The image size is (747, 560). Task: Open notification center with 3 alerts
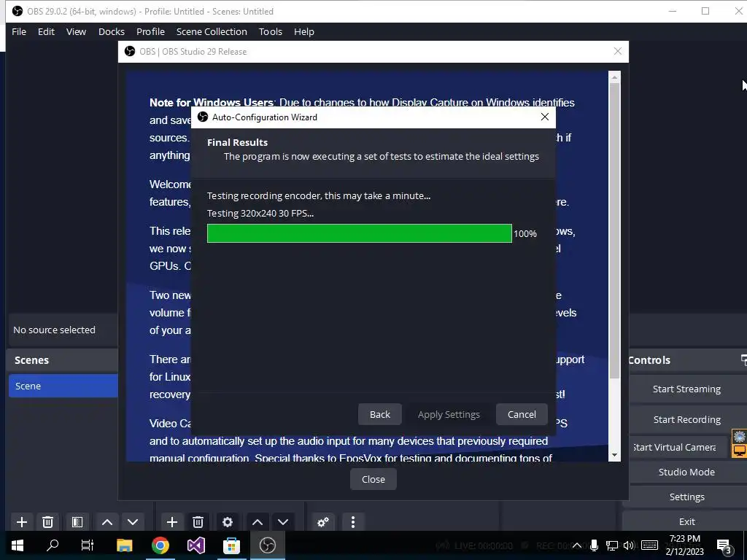coord(724,546)
